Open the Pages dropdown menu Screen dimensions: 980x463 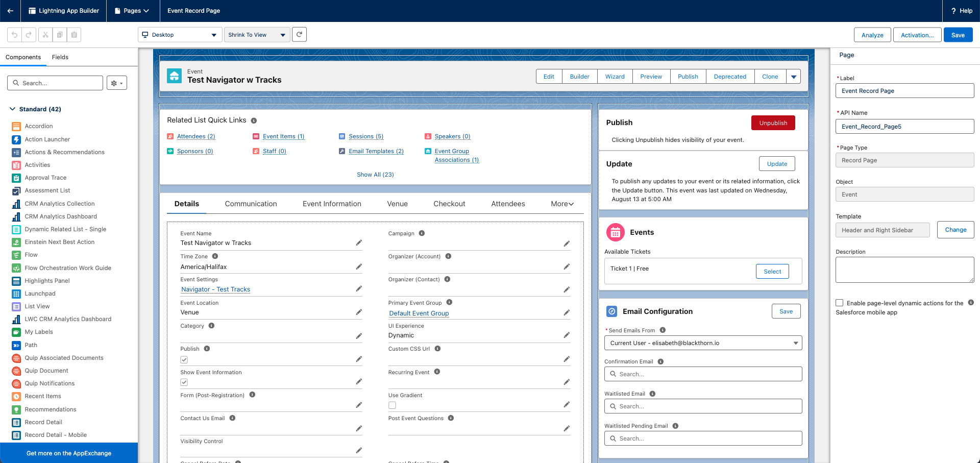pyautogui.click(x=132, y=11)
